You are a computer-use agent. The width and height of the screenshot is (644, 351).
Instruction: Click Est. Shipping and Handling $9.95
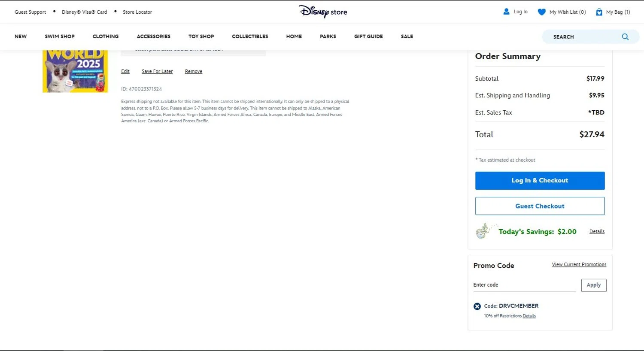click(x=596, y=95)
